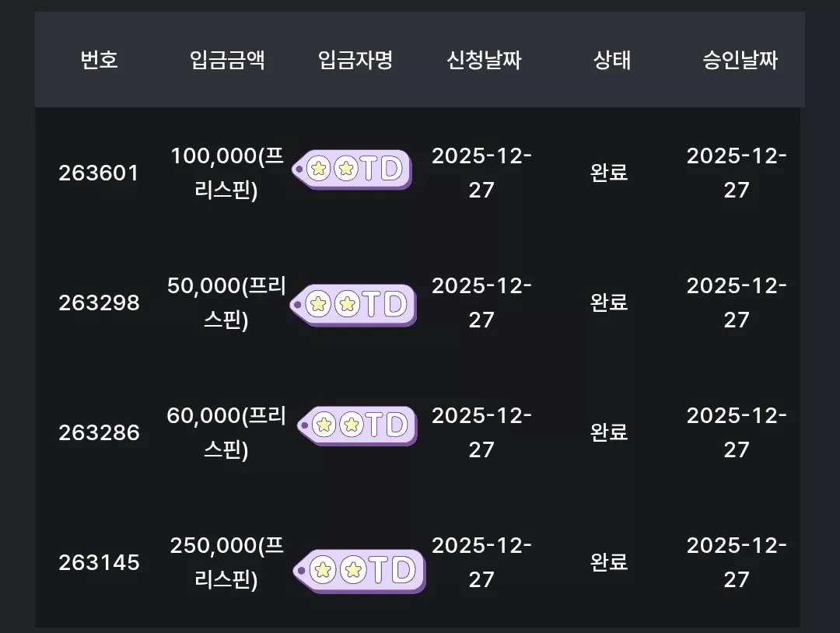Select the 입금자명 column header

355,59
